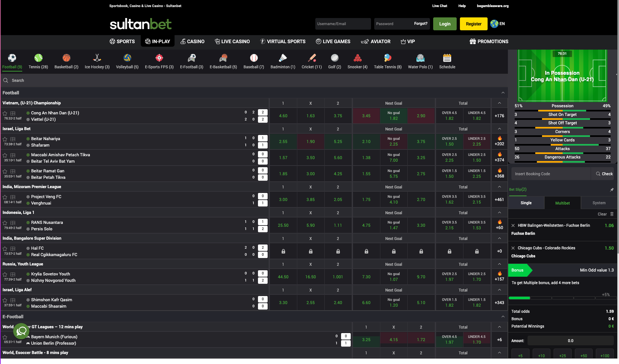
Task: Open the LIVE CASINO menu
Action: pos(232,42)
